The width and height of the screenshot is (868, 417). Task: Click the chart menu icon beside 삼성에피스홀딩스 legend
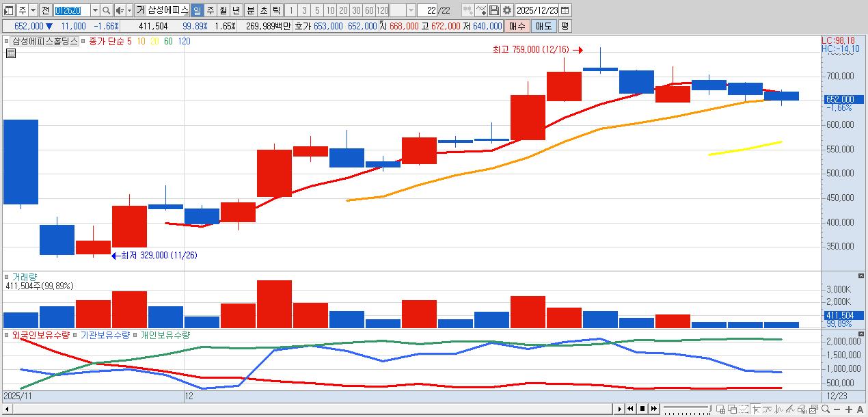8,41
